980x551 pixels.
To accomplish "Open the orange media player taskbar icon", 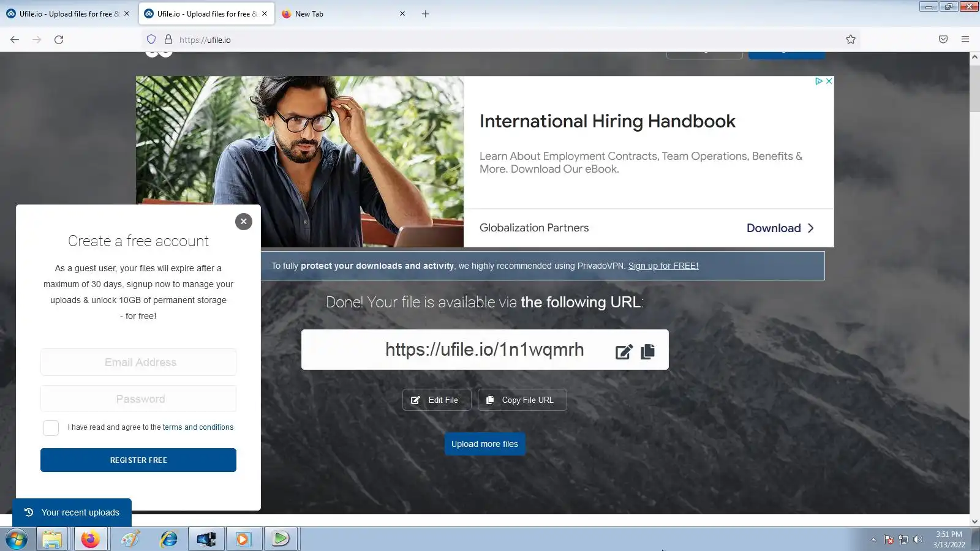I will click(244, 539).
